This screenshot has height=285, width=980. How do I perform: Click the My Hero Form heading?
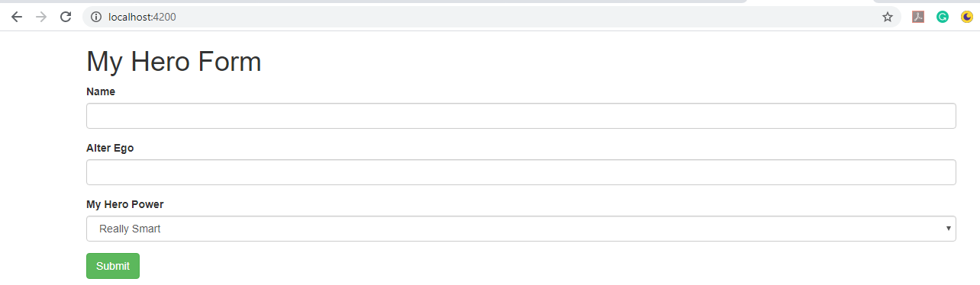pos(174,62)
